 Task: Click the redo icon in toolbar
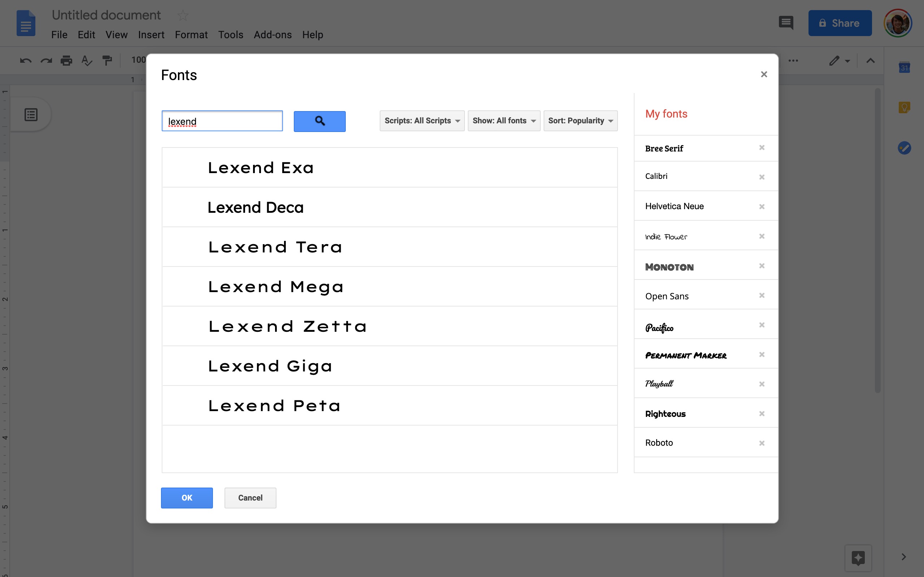tap(44, 61)
